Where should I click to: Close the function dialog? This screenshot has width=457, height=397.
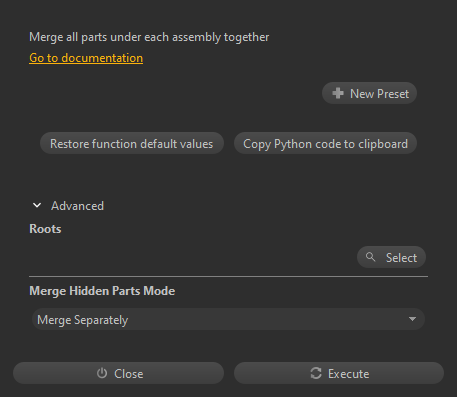(x=118, y=373)
